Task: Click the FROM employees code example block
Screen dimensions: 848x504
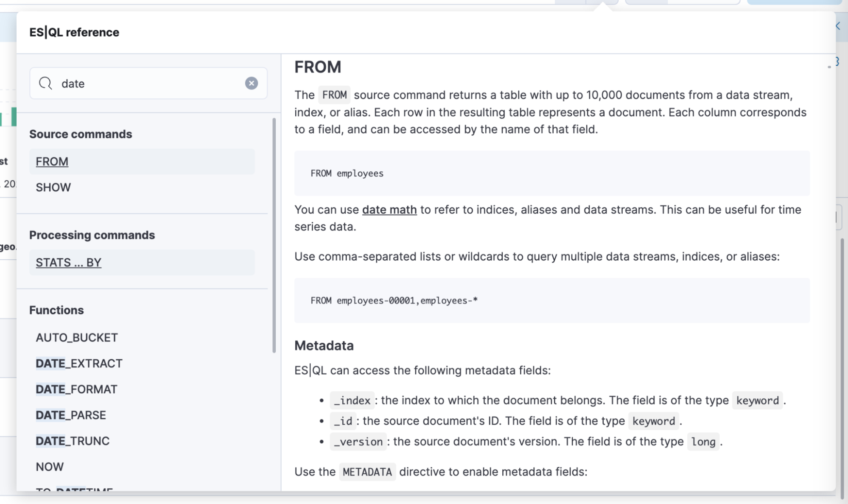Action: click(551, 173)
